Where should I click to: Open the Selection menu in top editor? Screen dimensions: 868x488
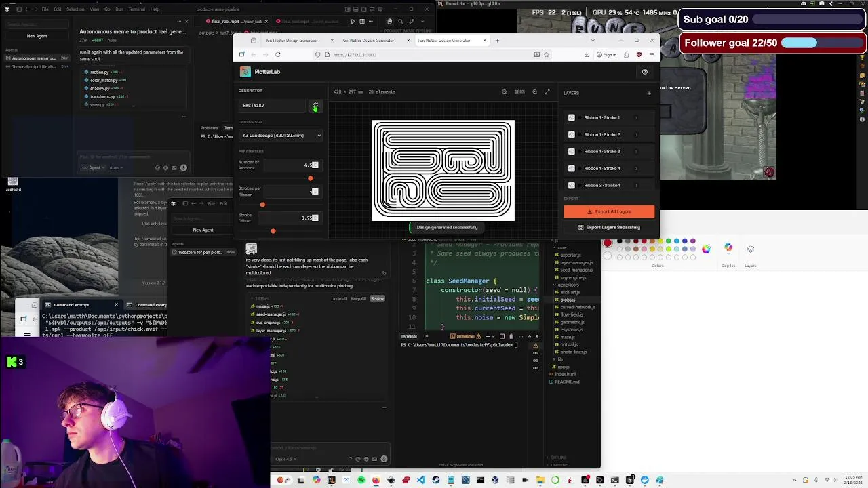tap(75, 9)
